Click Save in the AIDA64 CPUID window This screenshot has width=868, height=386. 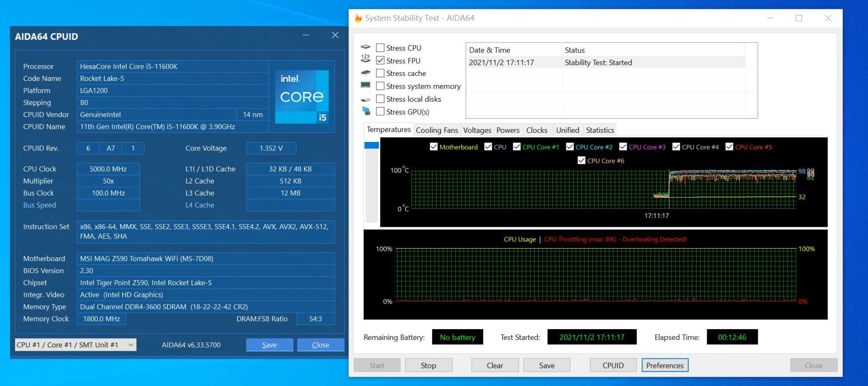pyautogui.click(x=269, y=345)
